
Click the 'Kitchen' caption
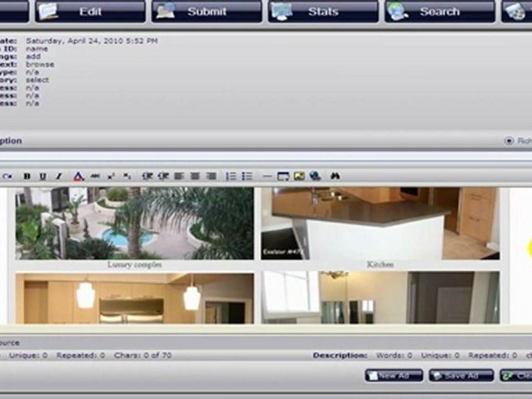pos(380,265)
